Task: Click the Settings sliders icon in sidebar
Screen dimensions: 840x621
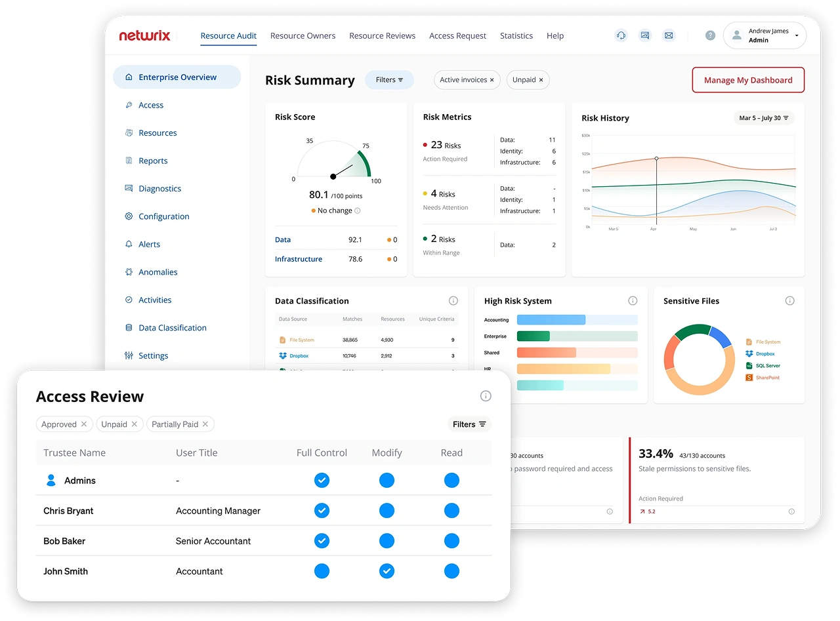Action: tap(129, 355)
